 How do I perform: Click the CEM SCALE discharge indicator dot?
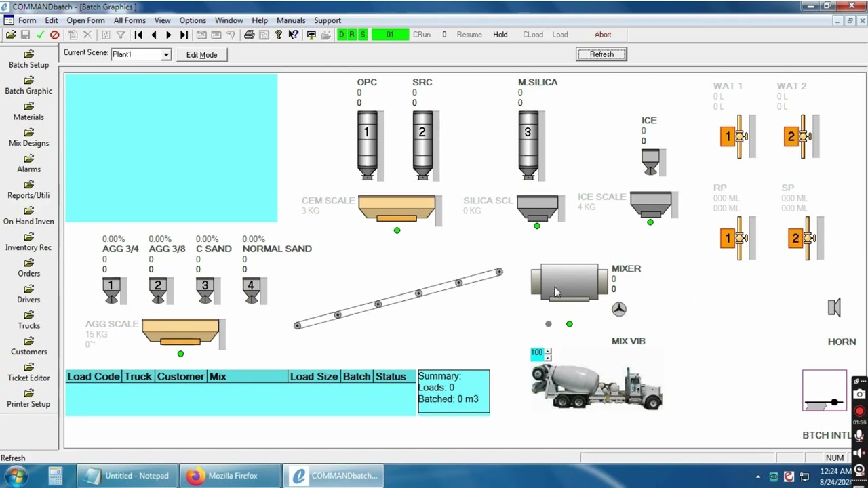397,230
